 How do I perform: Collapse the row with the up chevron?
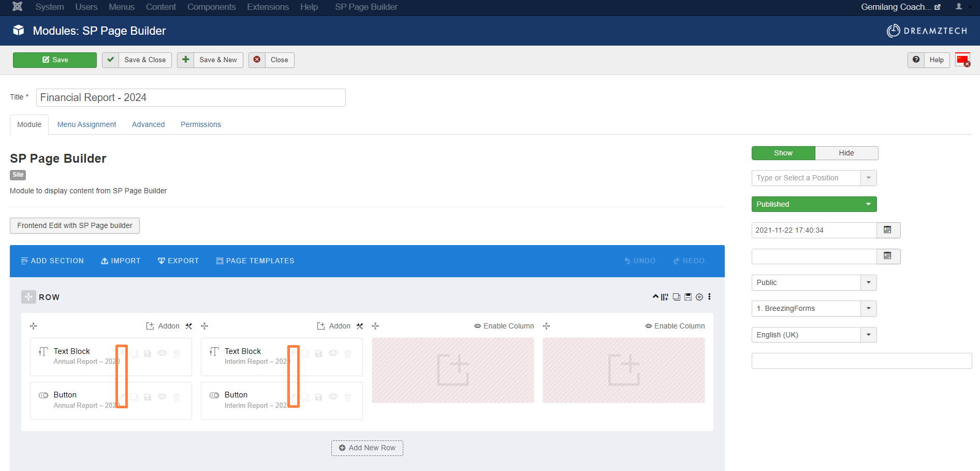(655, 296)
